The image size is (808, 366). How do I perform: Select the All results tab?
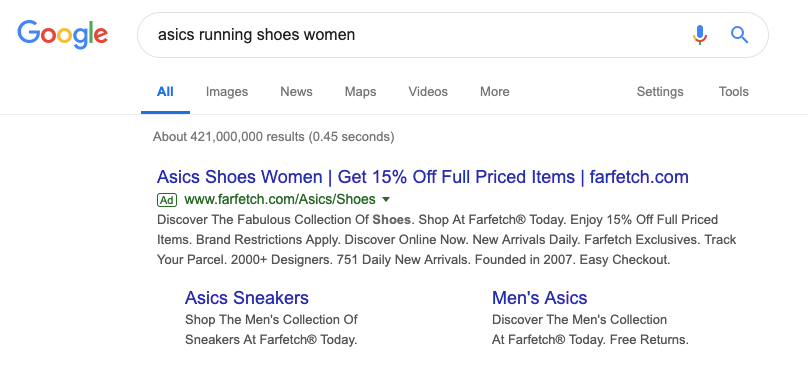tap(165, 92)
